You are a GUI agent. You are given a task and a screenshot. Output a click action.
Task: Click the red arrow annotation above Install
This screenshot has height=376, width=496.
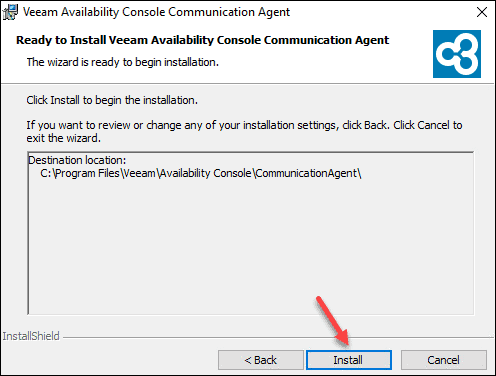click(x=333, y=321)
